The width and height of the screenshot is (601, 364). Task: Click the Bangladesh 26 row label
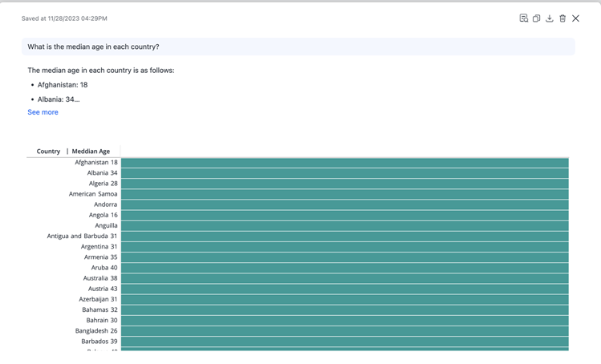[96, 330]
